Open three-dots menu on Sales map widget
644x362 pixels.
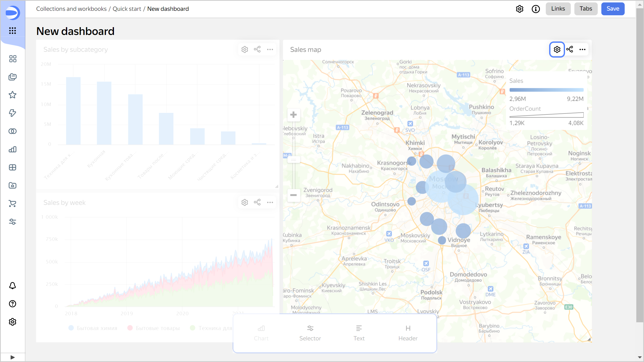582,50
